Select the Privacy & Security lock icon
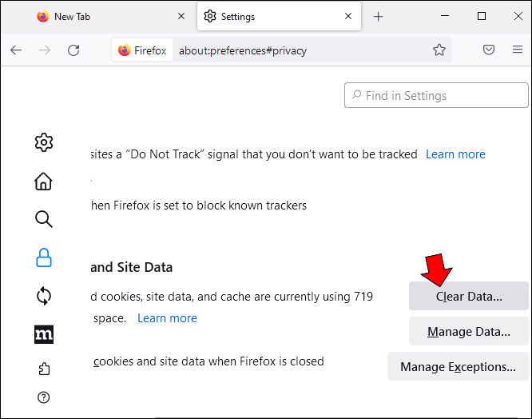The height and width of the screenshot is (419, 532). pyautogui.click(x=44, y=257)
